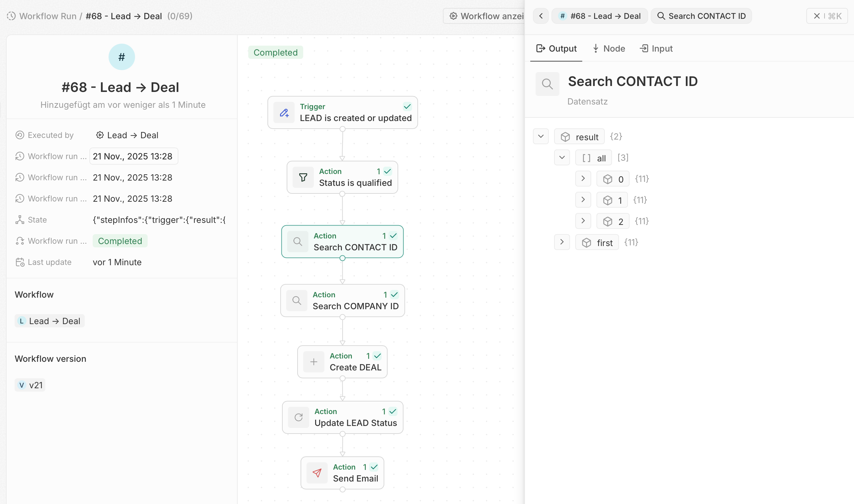This screenshot has height=504, width=854.
Task: Collapse the result tree node
Action: (541, 137)
